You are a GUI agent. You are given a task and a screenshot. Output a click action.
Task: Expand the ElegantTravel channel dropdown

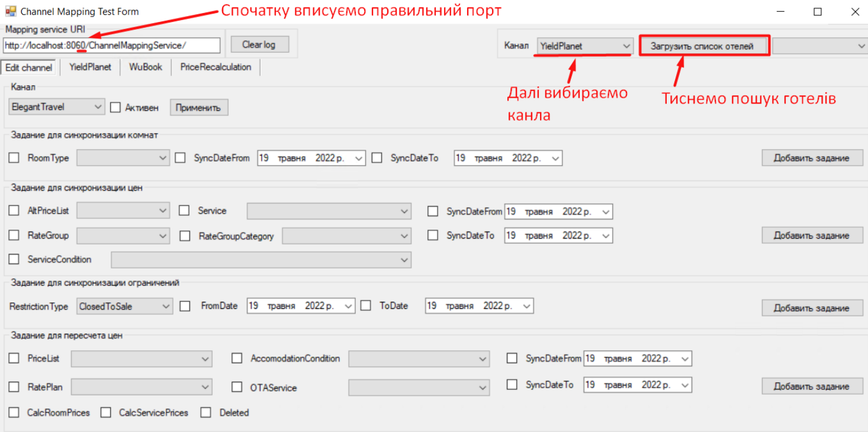57,107
